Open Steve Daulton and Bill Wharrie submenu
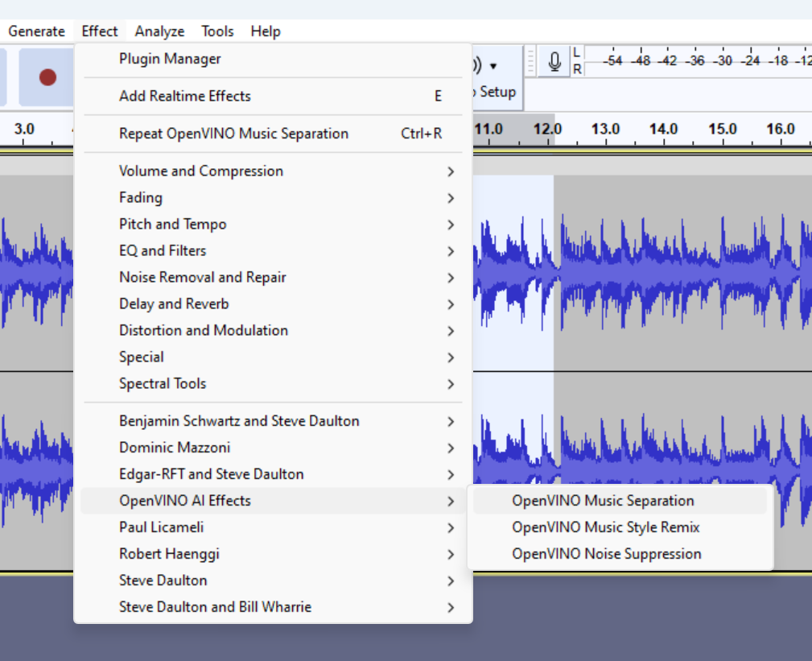The image size is (812, 661). coord(273,607)
